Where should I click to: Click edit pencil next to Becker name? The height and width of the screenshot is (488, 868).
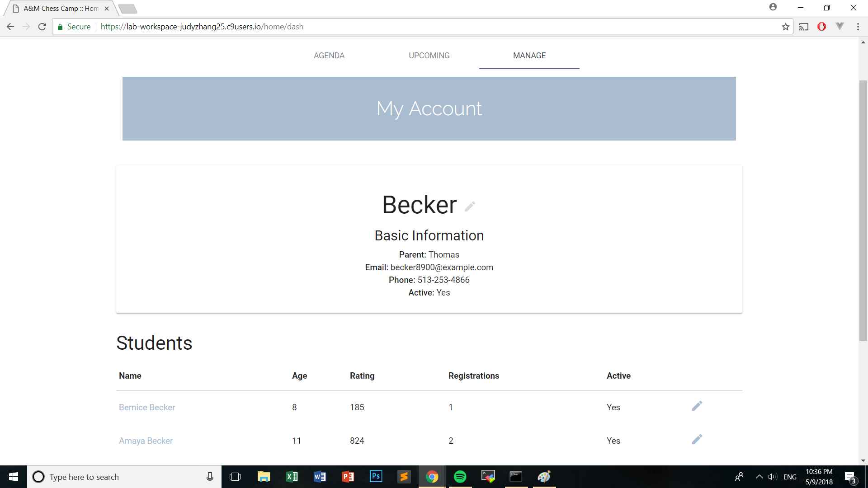coord(470,206)
